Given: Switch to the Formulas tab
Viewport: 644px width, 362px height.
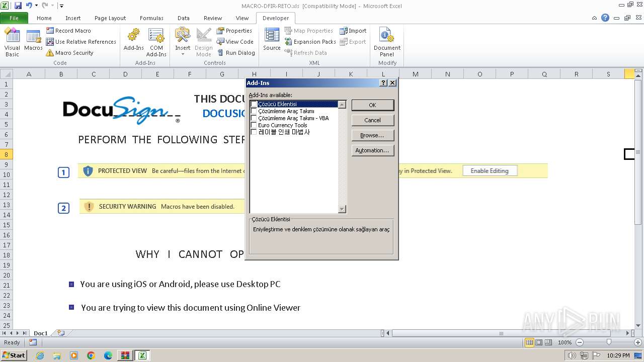Looking at the screenshot, I should coord(151,18).
